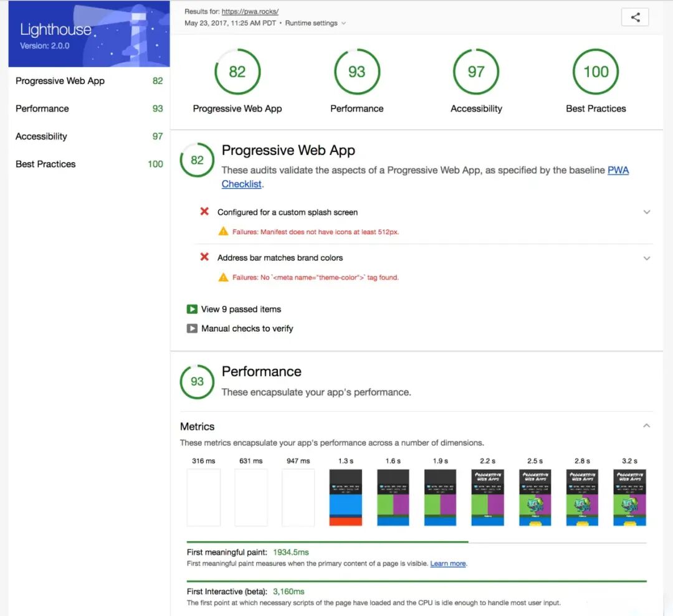673x616 pixels.
Task: Expand View 9 passed items
Action: (234, 310)
